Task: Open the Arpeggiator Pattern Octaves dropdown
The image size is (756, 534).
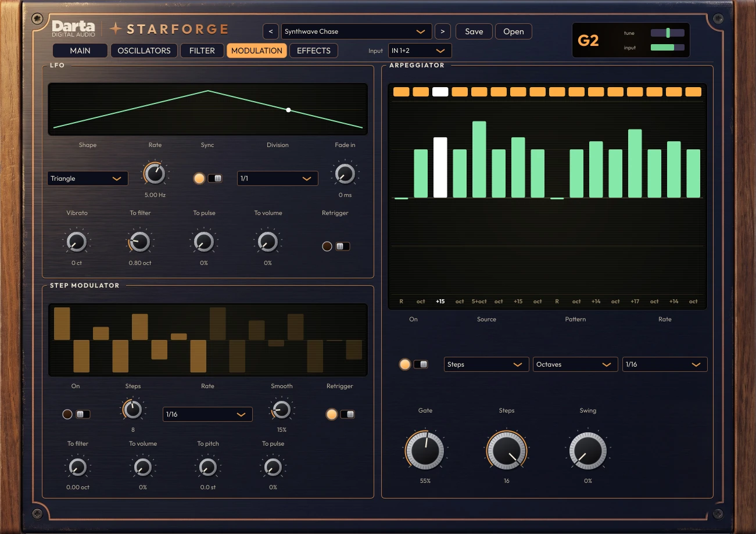Action: click(575, 364)
